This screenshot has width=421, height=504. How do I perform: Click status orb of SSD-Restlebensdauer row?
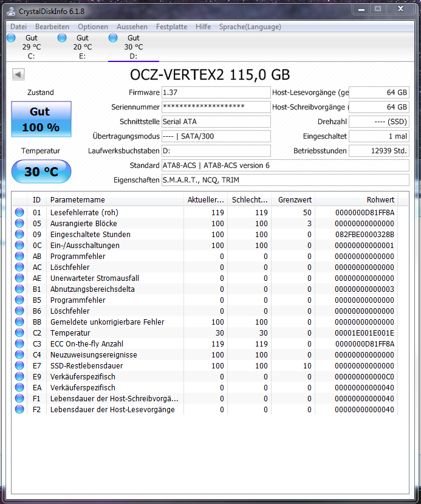tap(19, 365)
